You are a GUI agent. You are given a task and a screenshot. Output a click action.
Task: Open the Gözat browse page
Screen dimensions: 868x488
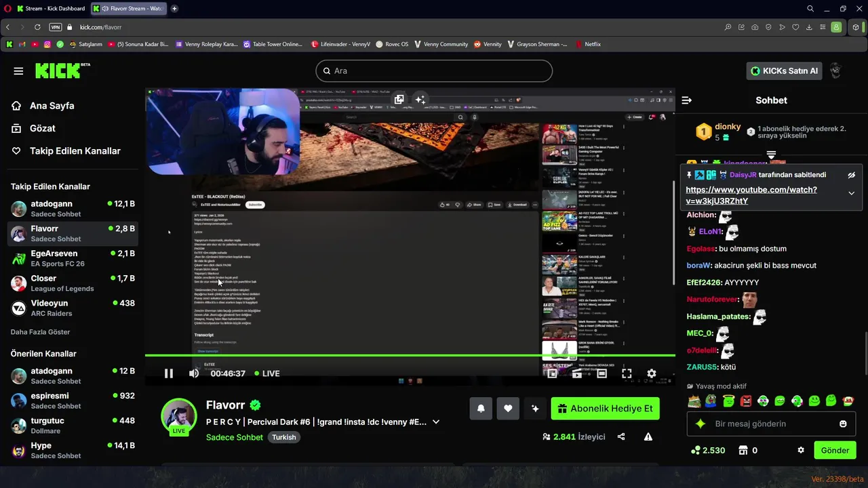[34, 128]
